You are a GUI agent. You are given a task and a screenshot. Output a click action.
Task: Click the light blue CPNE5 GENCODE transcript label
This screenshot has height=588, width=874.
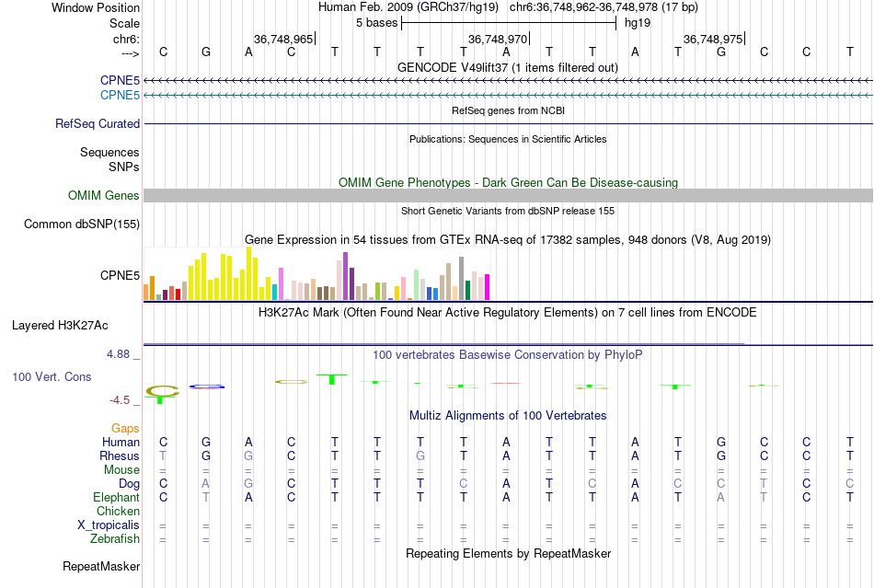point(120,96)
